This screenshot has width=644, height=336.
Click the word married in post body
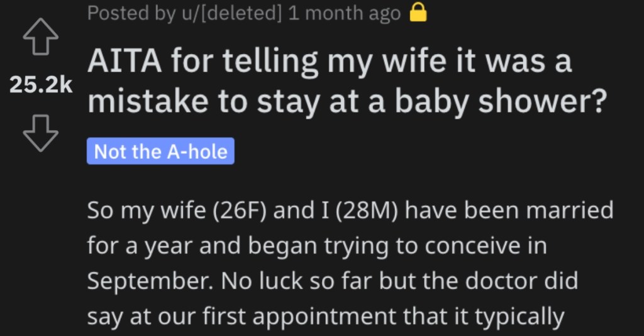click(570, 210)
